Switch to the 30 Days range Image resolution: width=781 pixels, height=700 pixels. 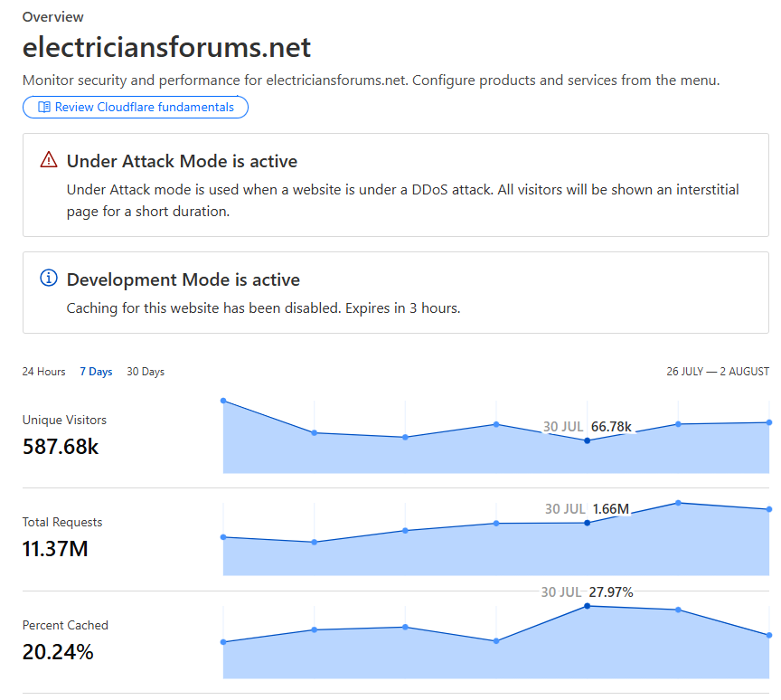[146, 372]
